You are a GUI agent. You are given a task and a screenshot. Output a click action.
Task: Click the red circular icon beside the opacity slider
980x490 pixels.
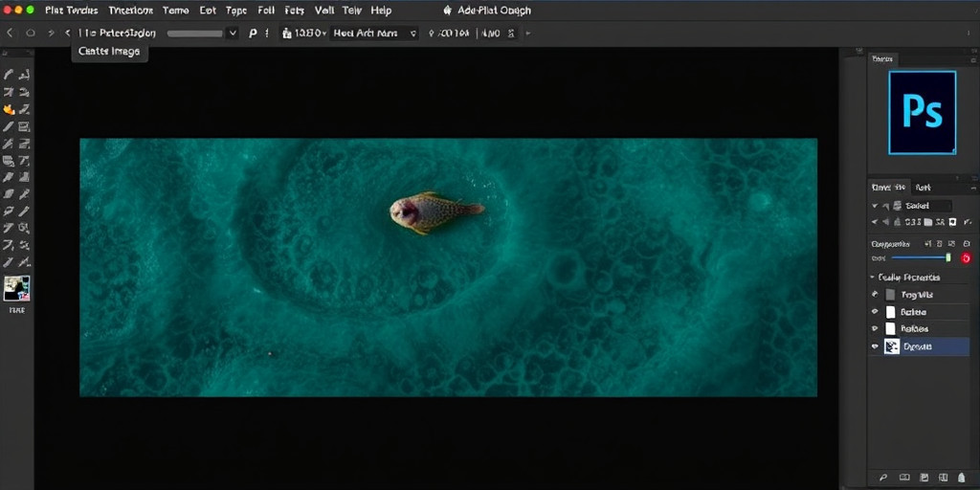click(x=966, y=258)
